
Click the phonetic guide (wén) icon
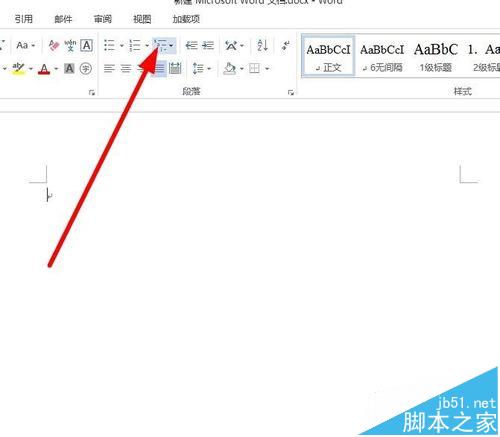(x=70, y=45)
